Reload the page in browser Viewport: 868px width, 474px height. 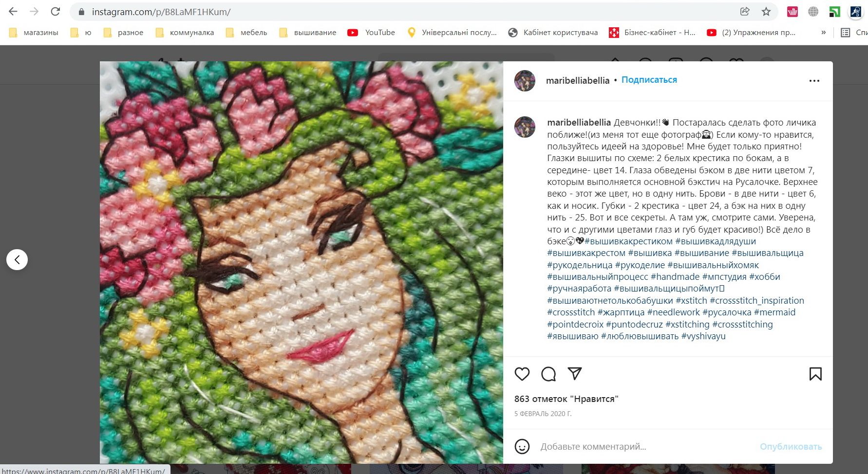tap(56, 12)
